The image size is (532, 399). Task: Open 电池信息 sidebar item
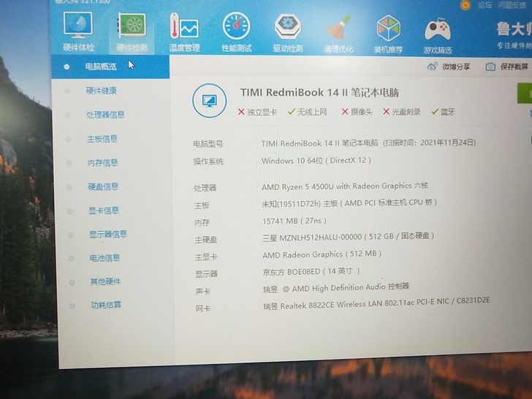(x=104, y=258)
